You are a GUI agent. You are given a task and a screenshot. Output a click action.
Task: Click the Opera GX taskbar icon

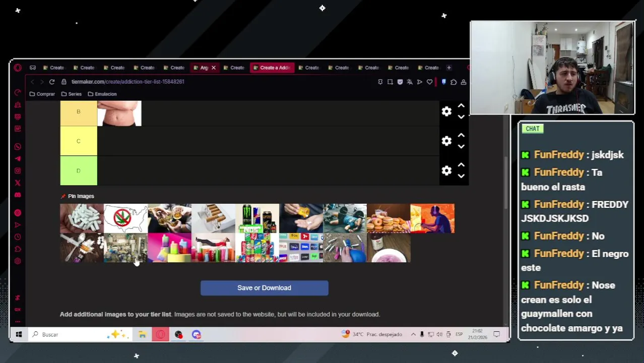click(160, 334)
